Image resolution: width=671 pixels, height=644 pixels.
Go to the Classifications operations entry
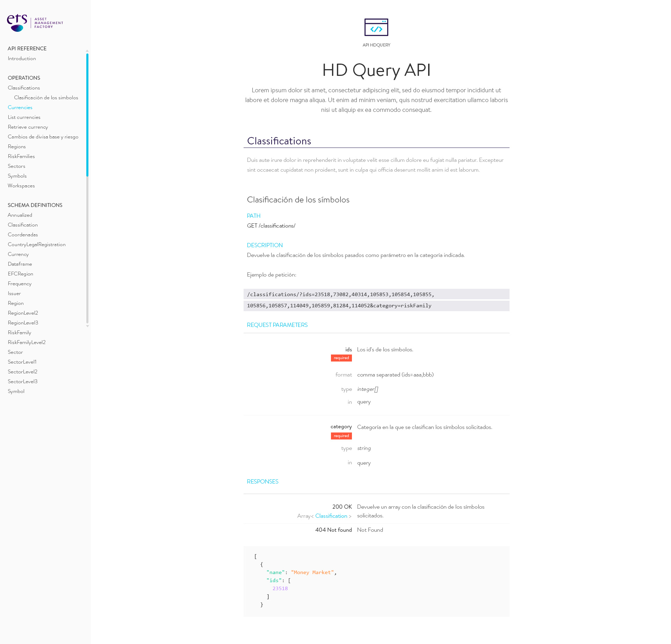24,88
